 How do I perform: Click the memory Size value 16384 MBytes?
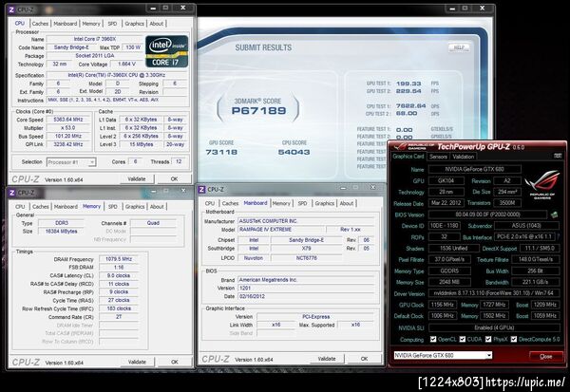[62, 231]
